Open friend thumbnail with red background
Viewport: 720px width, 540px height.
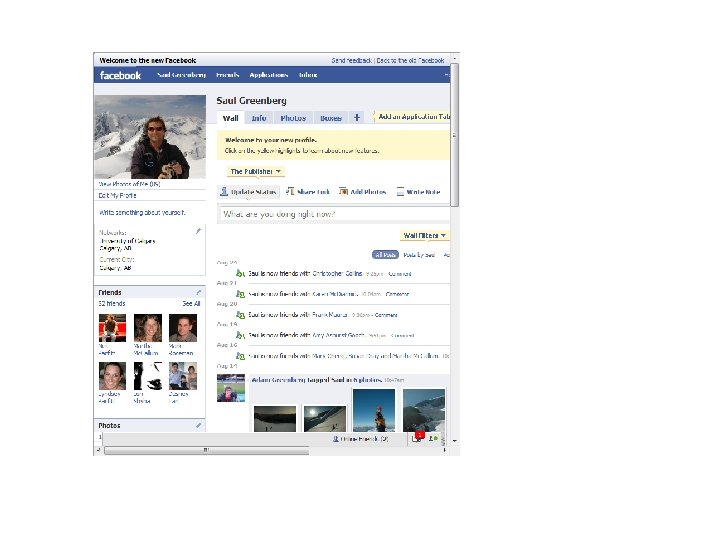pos(112,328)
